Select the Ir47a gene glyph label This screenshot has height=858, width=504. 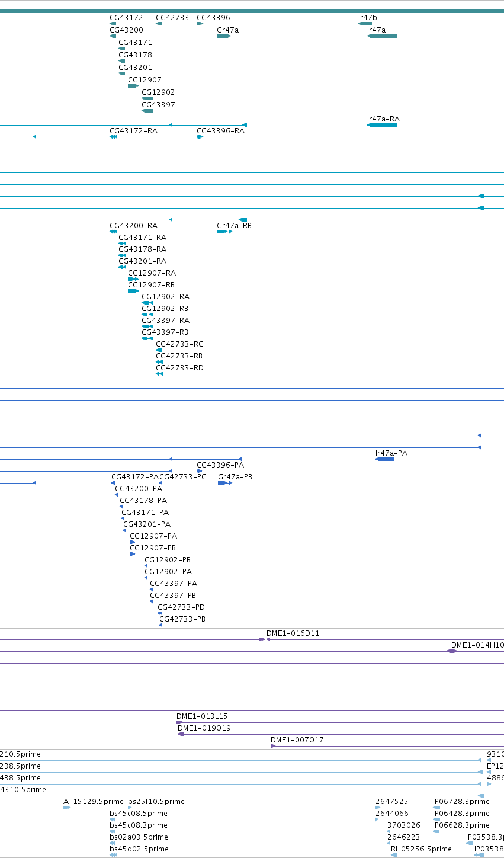tap(376, 30)
